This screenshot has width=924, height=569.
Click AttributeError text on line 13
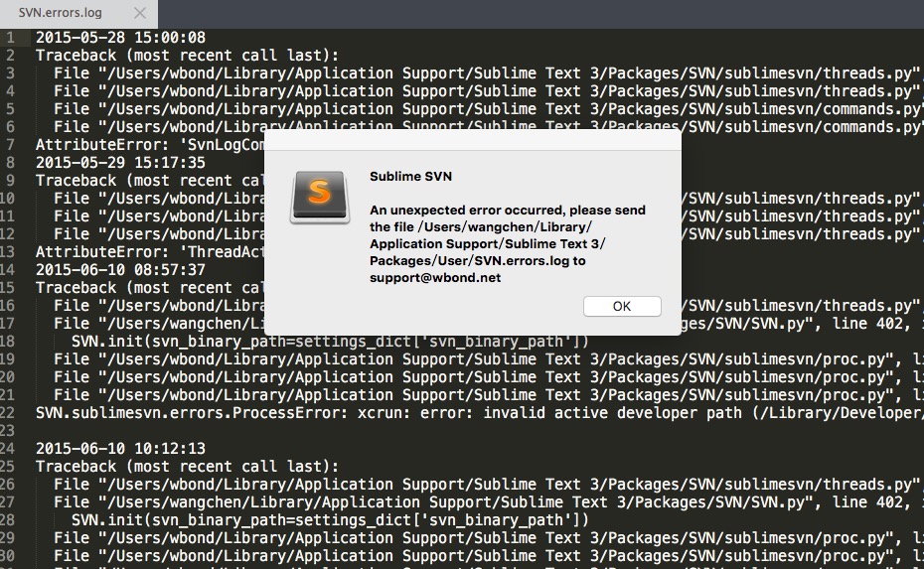tap(150, 252)
